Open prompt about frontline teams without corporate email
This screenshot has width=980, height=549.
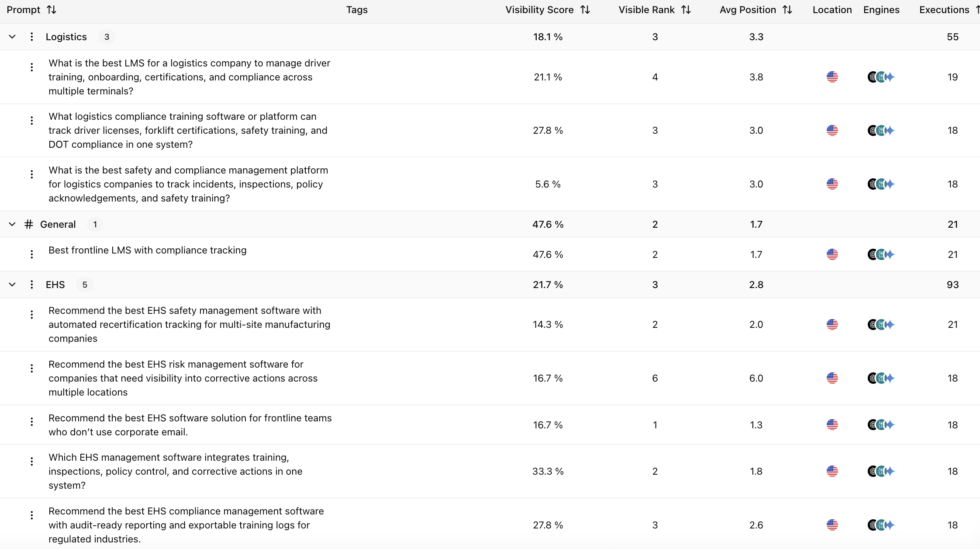point(190,425)
